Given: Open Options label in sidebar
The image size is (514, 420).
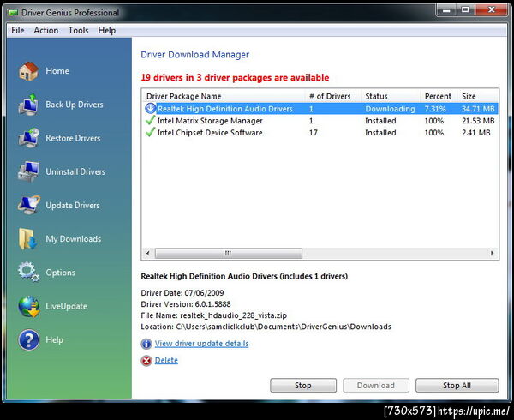Looking at the screenshot, I should point(61,273).
